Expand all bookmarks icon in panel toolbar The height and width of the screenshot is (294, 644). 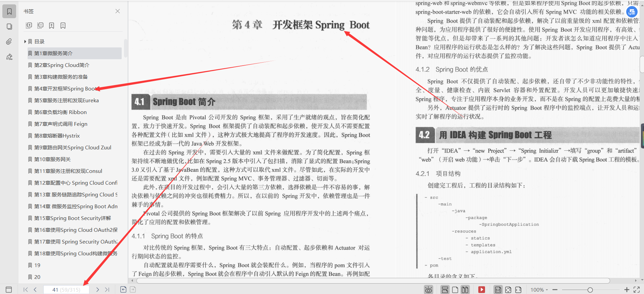pos(29,26)
